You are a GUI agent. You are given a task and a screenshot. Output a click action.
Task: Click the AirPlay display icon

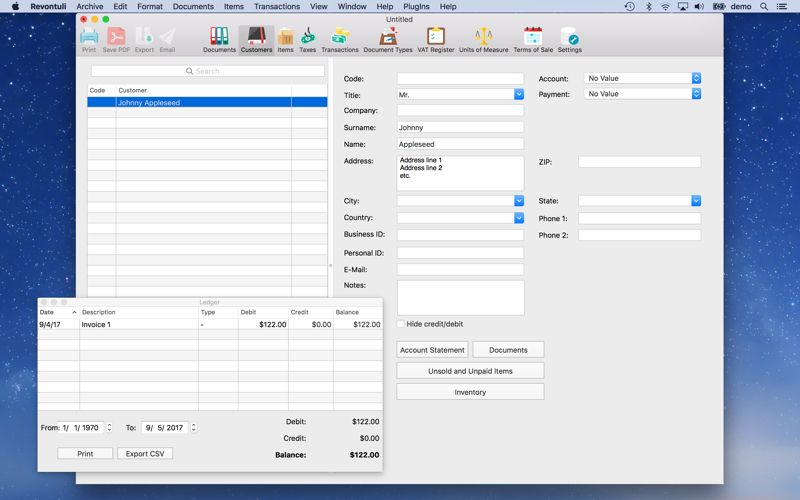pyautogui.click(x=682, y=6)
